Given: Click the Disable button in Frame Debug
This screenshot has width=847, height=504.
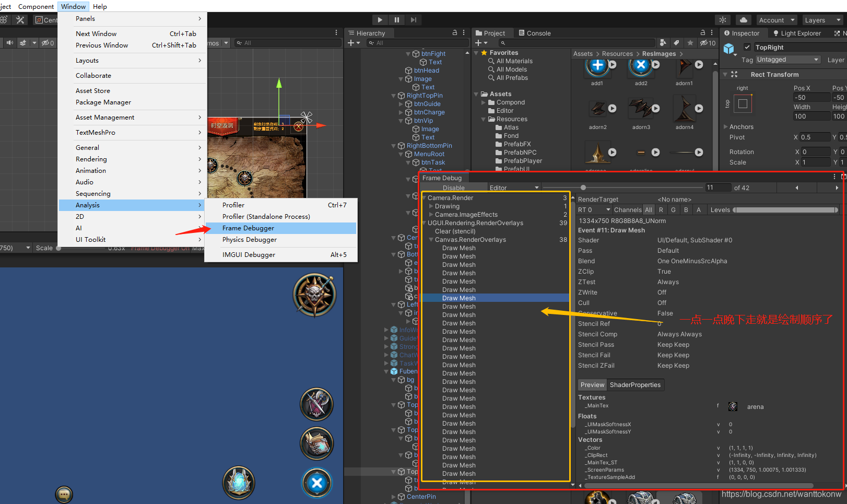Looking at the screenshot, I should tap(453, 187).
